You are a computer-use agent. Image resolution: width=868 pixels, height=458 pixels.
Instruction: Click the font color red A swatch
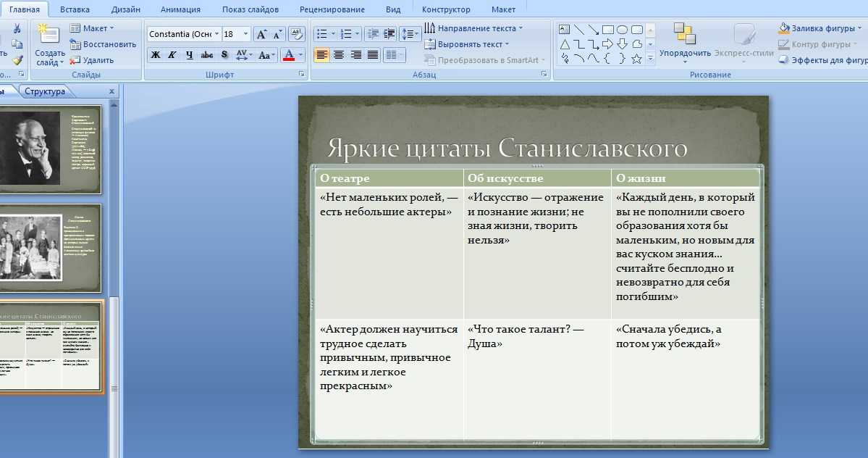(x=289, y=55)
